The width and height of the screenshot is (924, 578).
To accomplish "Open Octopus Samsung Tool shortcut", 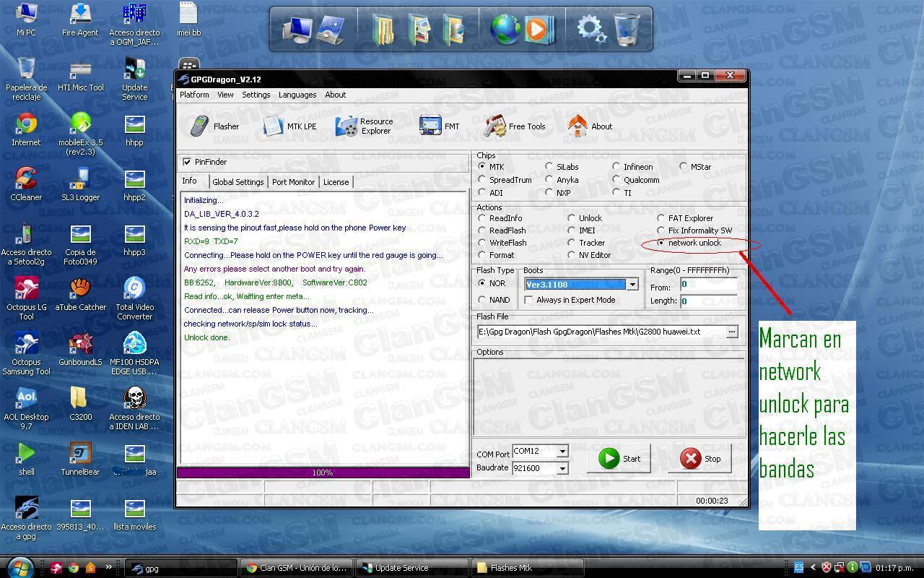I will [x=26, y=354].
